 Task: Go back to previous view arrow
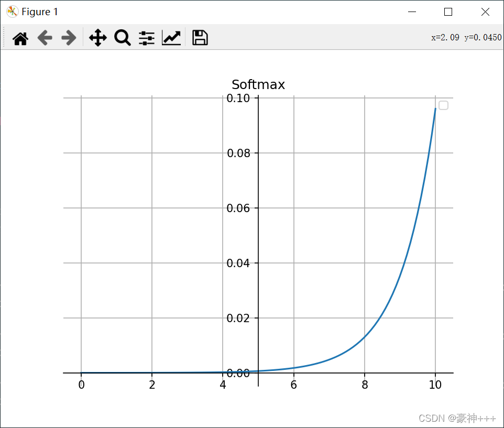pos(45,38)
